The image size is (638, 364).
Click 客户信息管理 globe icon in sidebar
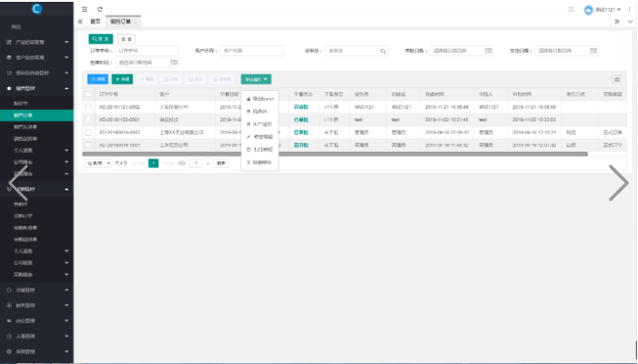[x=9, y=57]
